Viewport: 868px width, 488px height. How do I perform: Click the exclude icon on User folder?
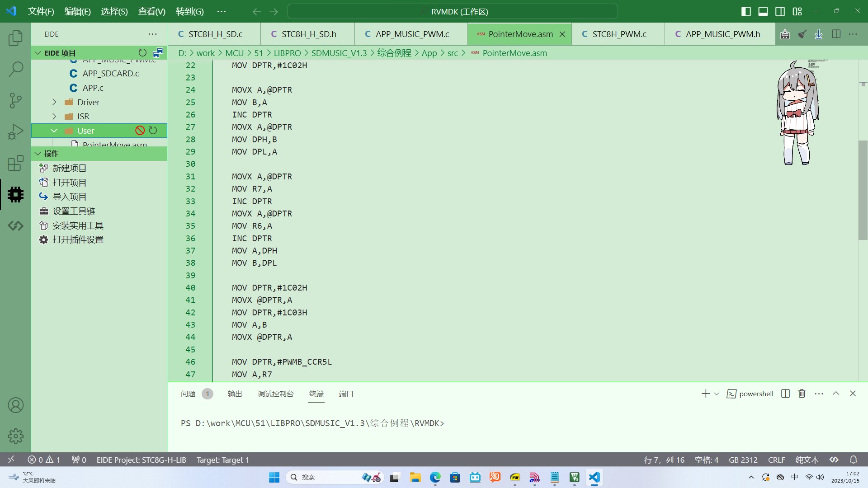[x=140, y=131]
